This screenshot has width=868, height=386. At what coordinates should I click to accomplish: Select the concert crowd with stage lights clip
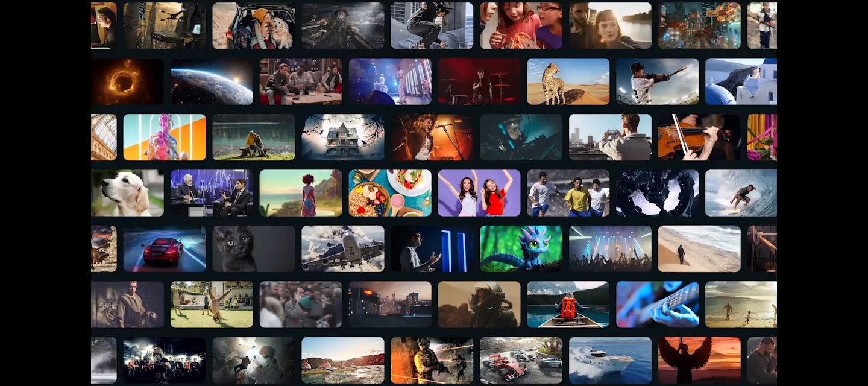point(611,248)
